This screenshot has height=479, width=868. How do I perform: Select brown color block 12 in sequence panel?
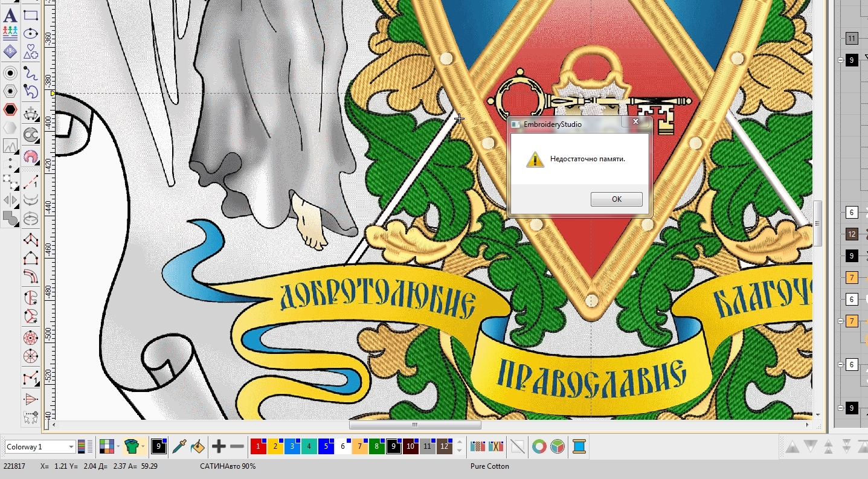[852, 234]
